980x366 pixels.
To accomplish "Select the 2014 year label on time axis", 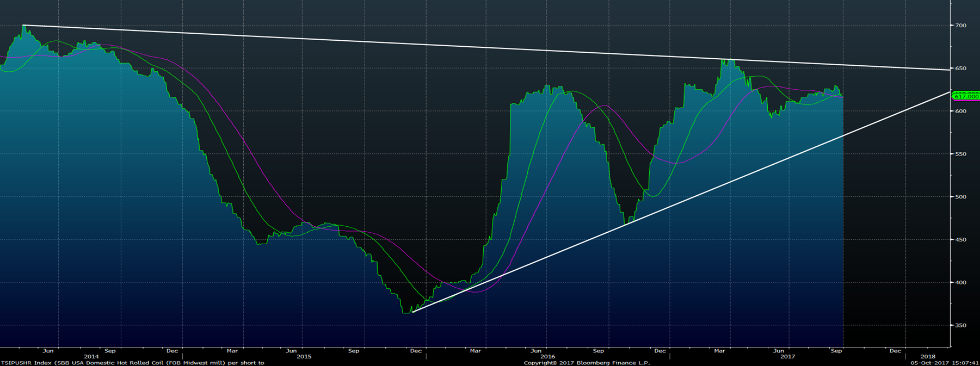I will click(x=91, y=357).
